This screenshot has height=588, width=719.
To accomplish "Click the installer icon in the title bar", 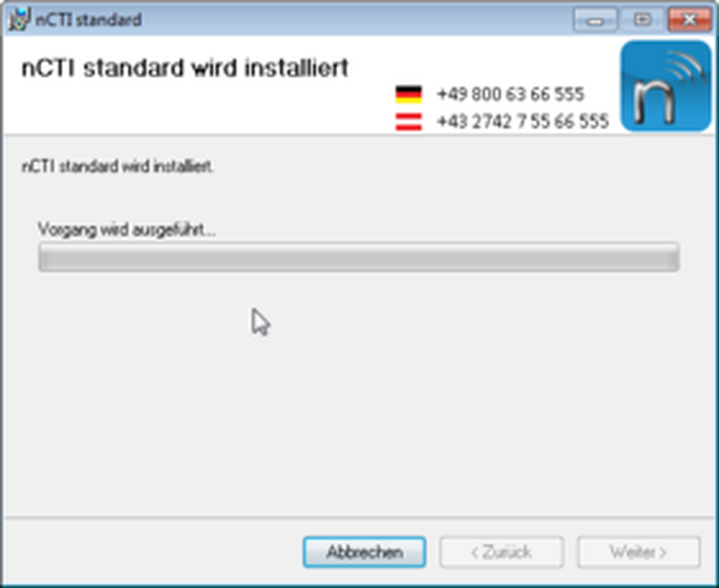I will coord(19,19).
